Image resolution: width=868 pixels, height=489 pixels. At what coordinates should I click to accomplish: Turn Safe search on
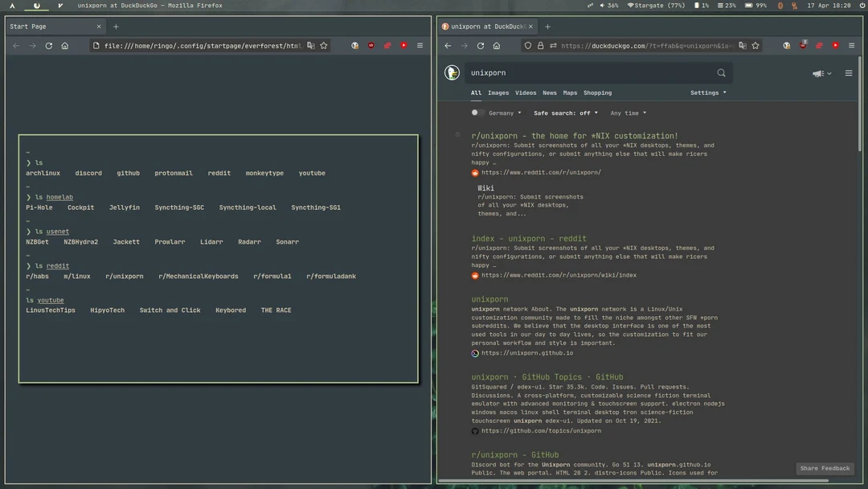click(566, 113)
